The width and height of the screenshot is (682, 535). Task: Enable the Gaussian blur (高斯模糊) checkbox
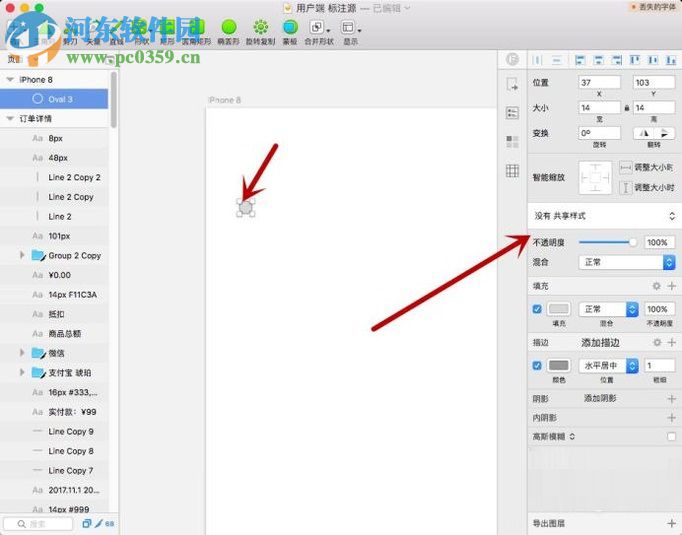[672, 436]
